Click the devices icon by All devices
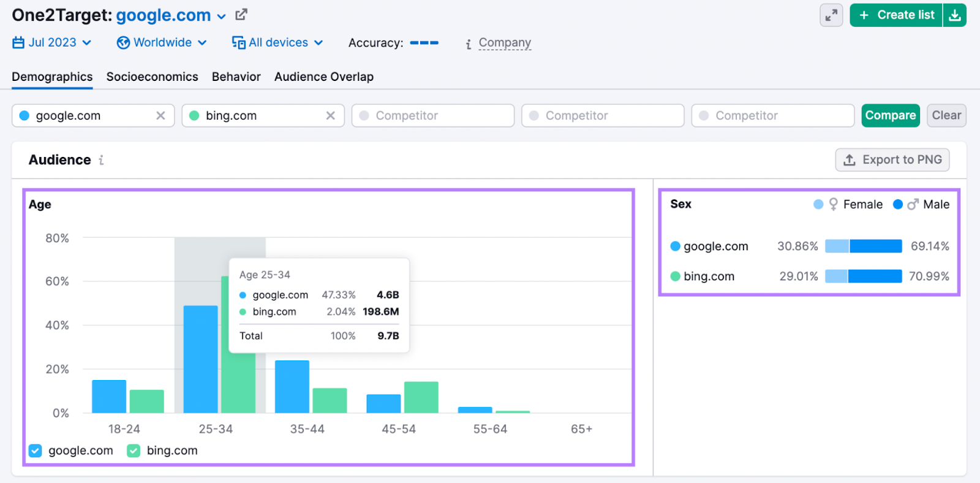 (x=238, y=42)
